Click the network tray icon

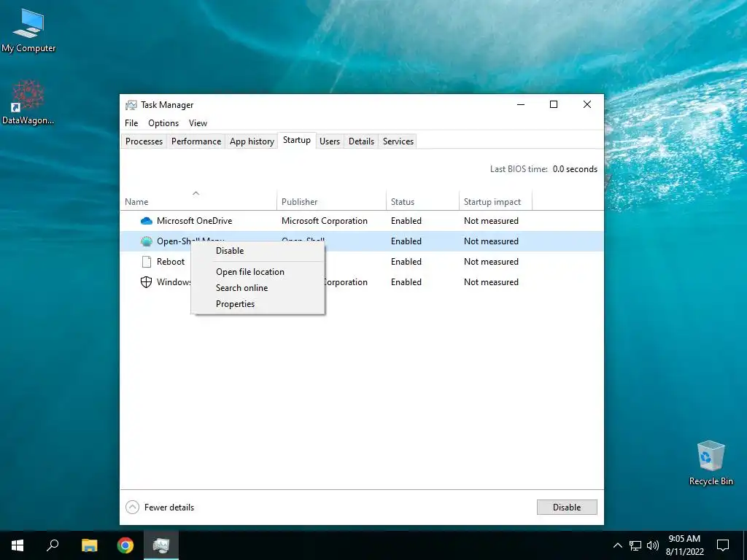(635, 545)
